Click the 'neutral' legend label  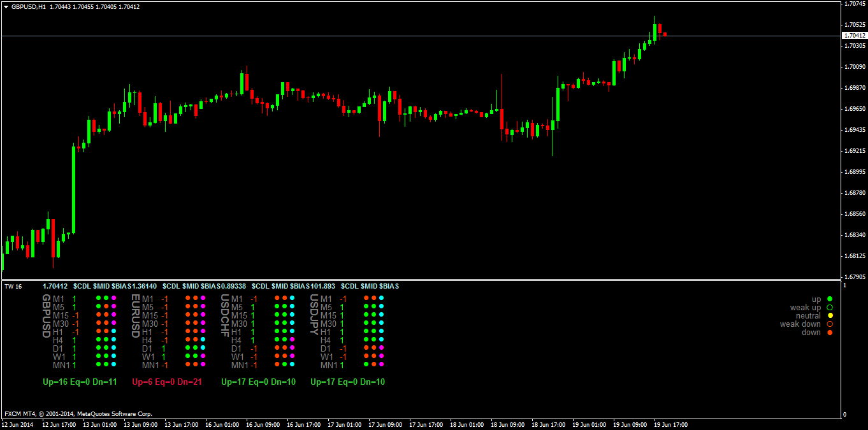808,315
